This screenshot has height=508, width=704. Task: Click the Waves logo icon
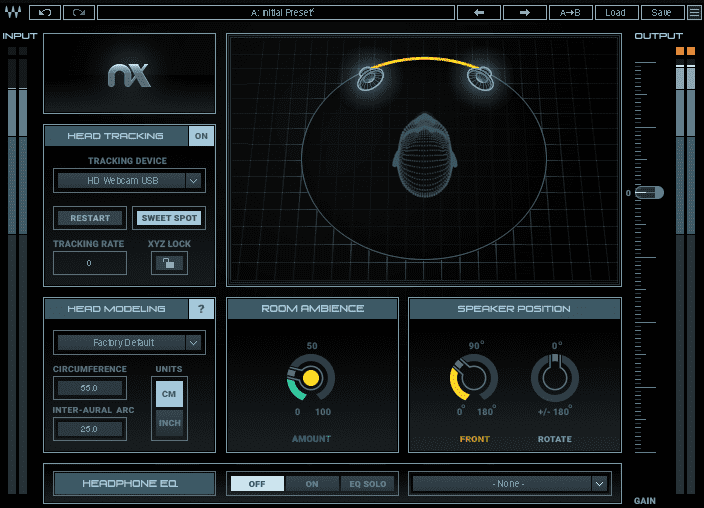click(x=13, y=12)
